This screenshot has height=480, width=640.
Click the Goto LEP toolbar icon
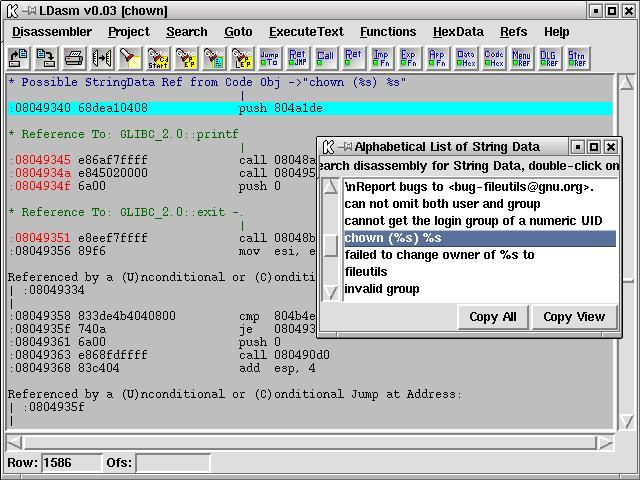[x=242, y=58]
